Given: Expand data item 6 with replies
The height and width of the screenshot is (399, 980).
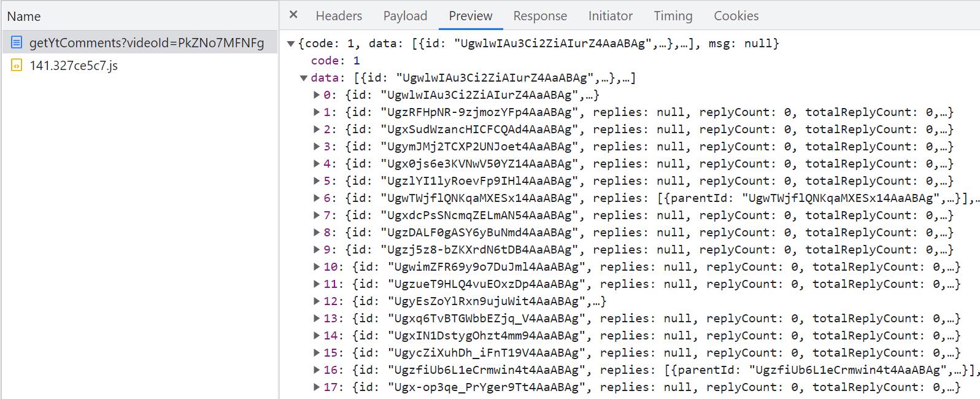Looking at the screenshot, I should coord(317,198).
